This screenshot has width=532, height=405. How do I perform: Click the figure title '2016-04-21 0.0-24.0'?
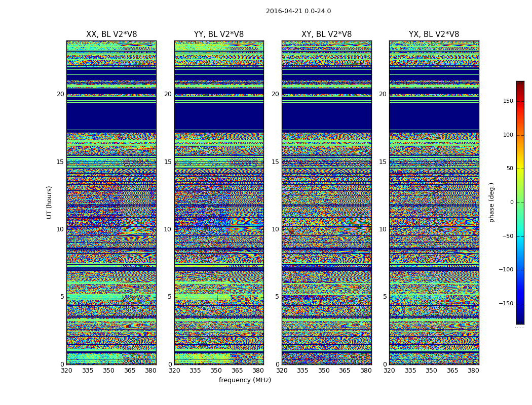[x=298, y=11]
